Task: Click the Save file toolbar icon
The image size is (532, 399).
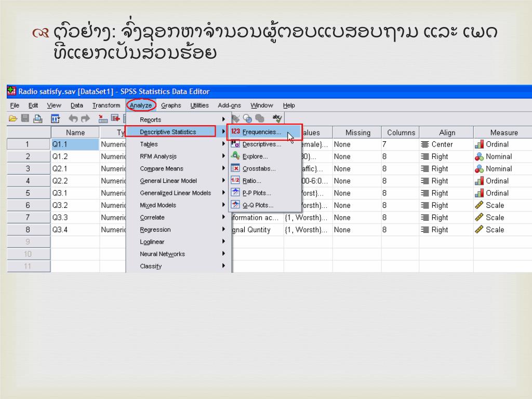Action: [x=25, y=118]
